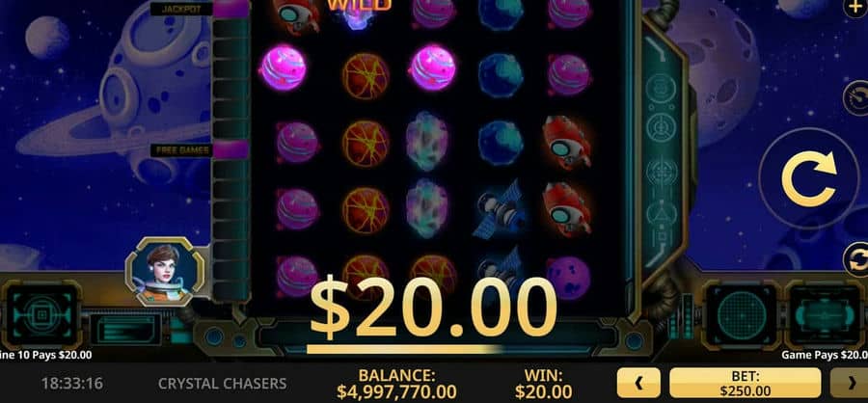Click the red rocket symbol in third row
This screenshot has height=403, width=868.
click(x=566, y=143)
